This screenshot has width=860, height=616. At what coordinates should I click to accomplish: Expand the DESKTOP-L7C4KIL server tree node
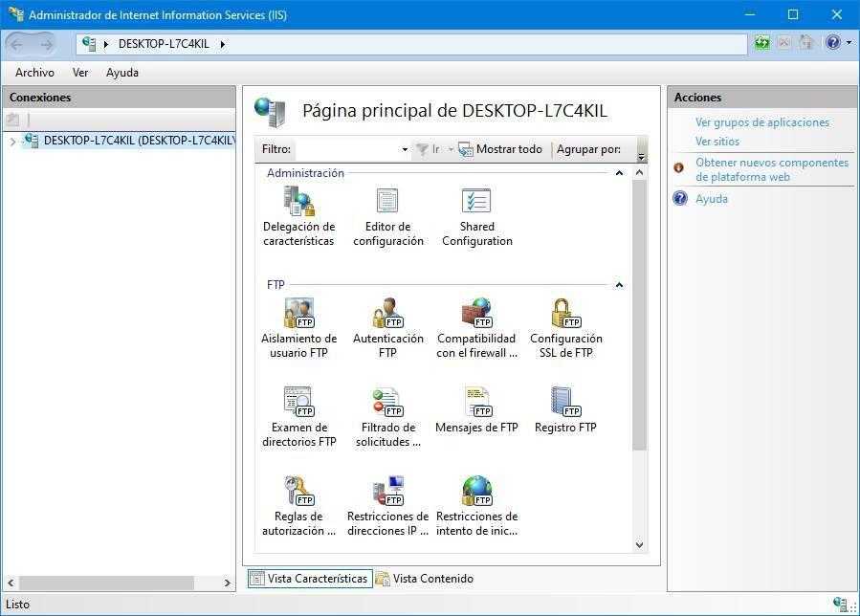(11, 142)
